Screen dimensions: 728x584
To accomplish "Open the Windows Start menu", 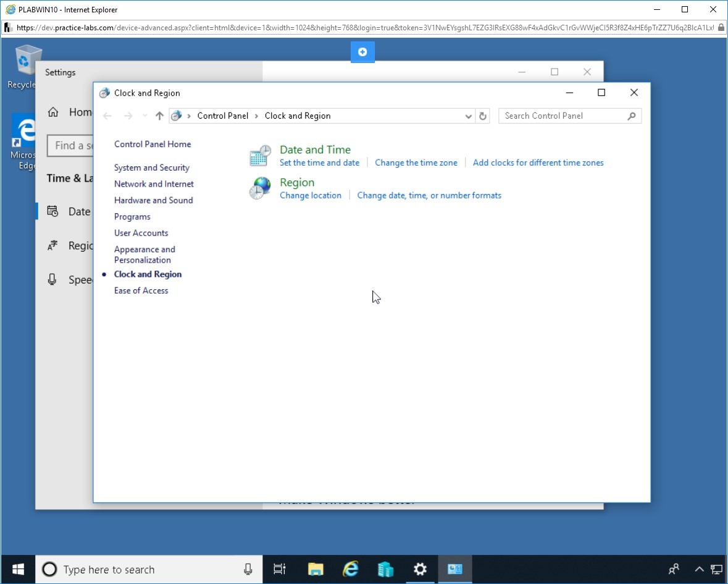I will pos(18,569).
